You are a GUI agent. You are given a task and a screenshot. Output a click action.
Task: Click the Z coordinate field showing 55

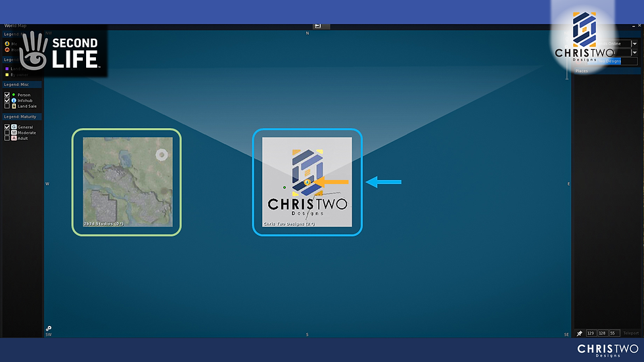pyautogui.click(x=614, y=333)
